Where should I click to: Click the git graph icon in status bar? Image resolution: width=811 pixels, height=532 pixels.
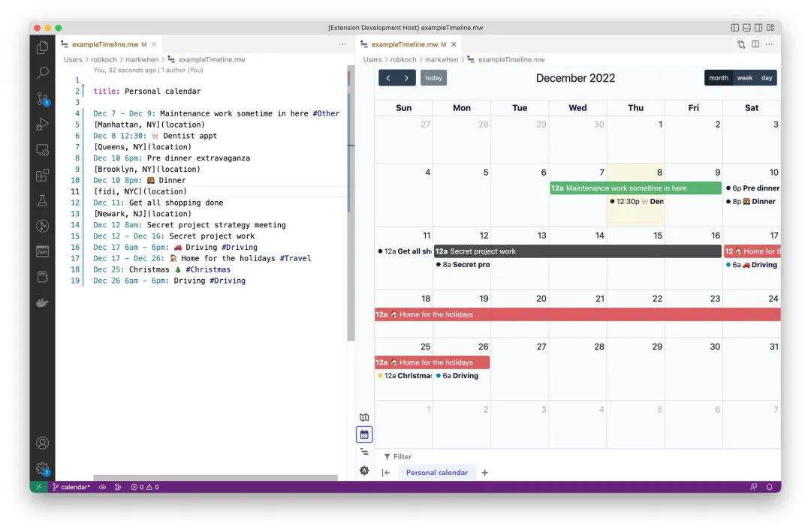coord(118,487)
